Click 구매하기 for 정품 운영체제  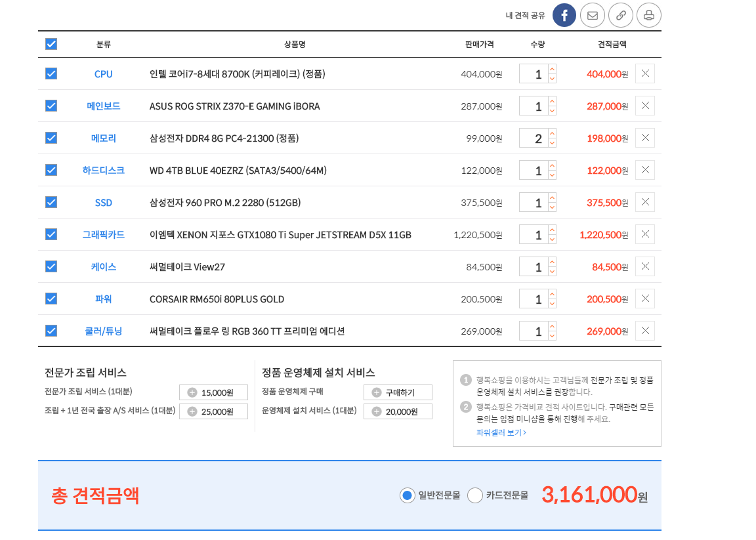[398, 392]
